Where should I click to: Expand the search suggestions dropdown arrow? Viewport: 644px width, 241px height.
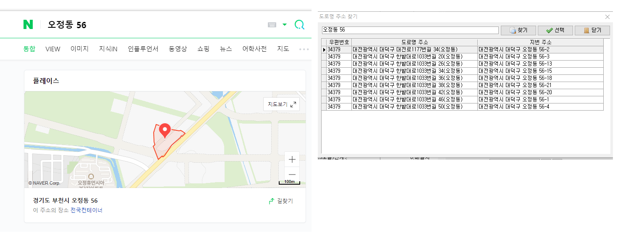285,25
